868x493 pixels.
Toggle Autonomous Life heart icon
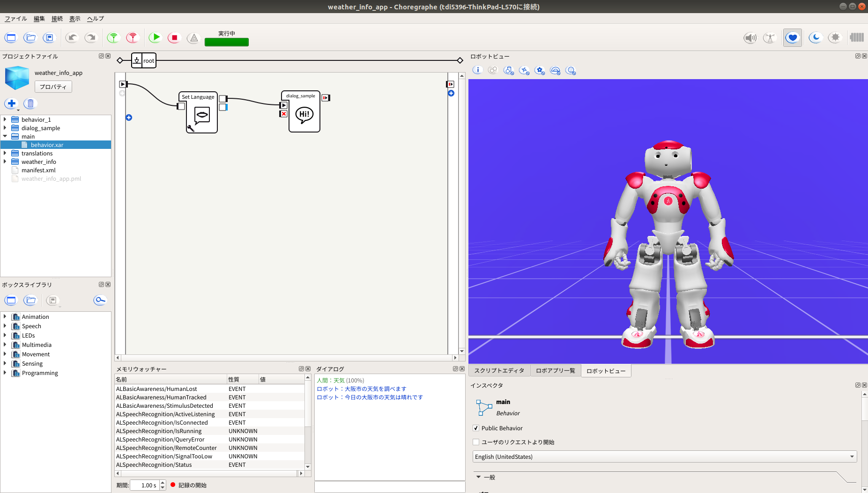(x=792, y=38)
